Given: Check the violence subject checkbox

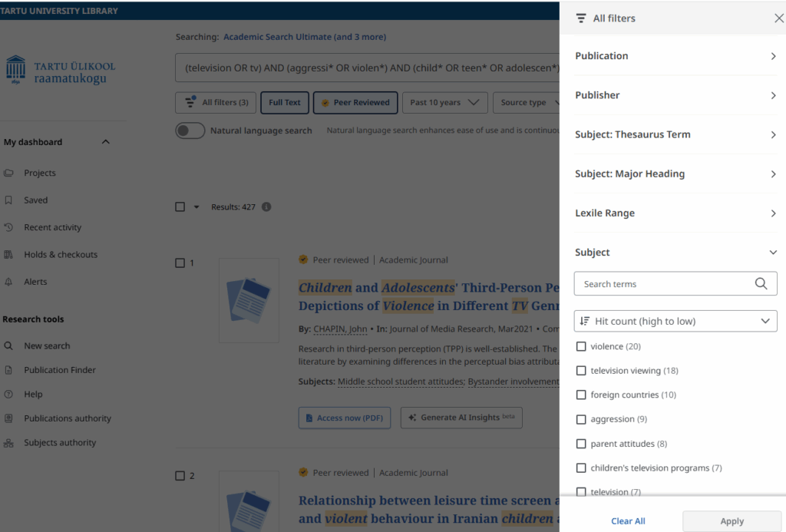Looking at the screenshot, I should tap(581, 347).
